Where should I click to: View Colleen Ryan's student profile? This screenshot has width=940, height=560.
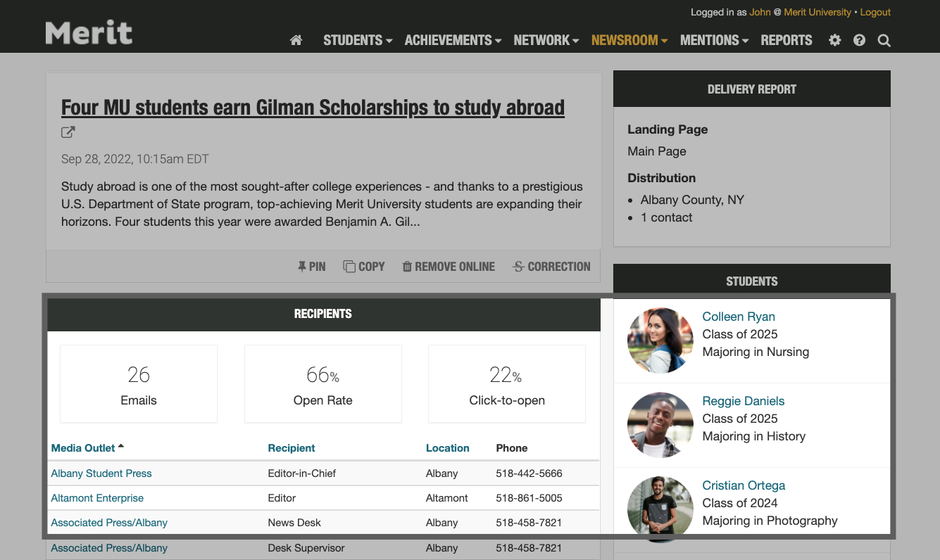pyautogui.click(x=738, y=317)
